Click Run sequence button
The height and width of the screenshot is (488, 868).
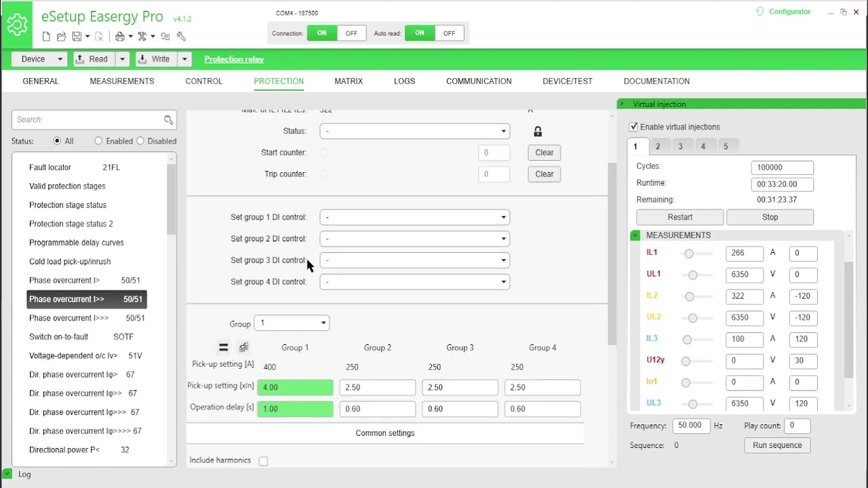[777, 445]
